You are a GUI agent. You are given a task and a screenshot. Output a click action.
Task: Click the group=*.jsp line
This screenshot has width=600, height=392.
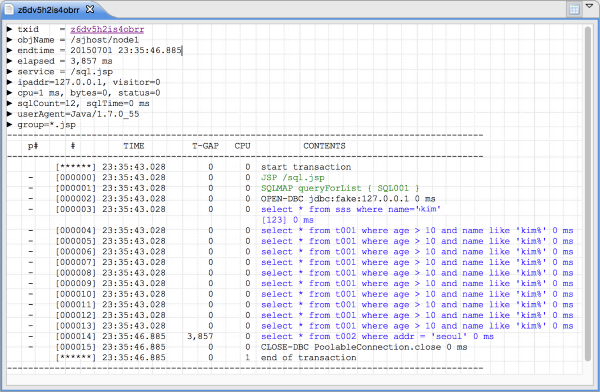point(46,125)
